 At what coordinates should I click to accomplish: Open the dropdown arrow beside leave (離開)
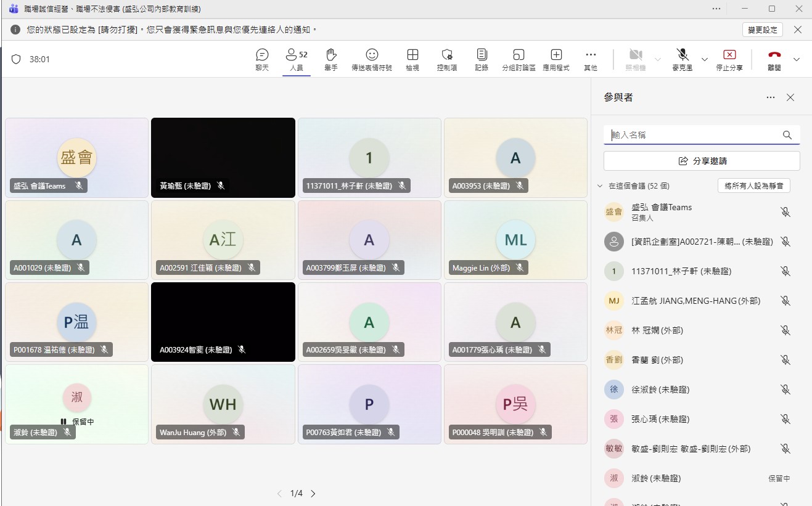click(x=797, y=59)
